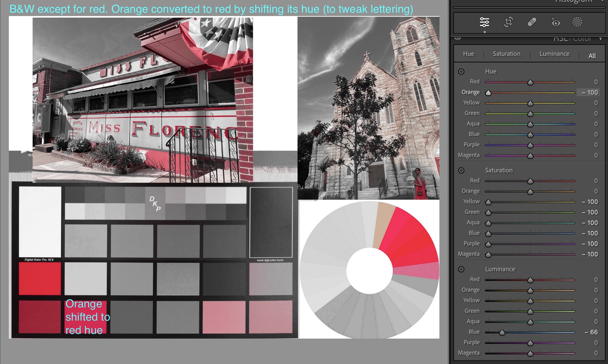Select the Masking circle tool
Image resolution: width=608 pixels, height=364 pixels.
coord(577,22)
